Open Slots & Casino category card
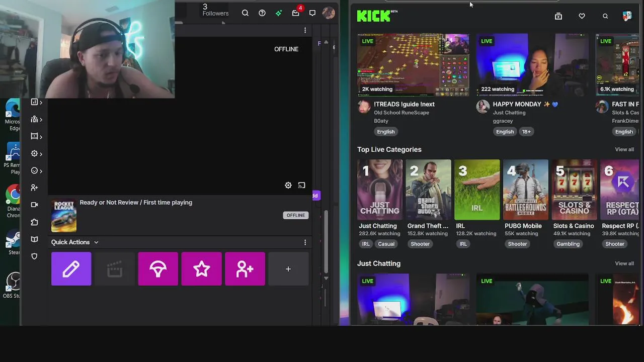The width and height of the screenshot is (644, 362). tap(574, 190)
